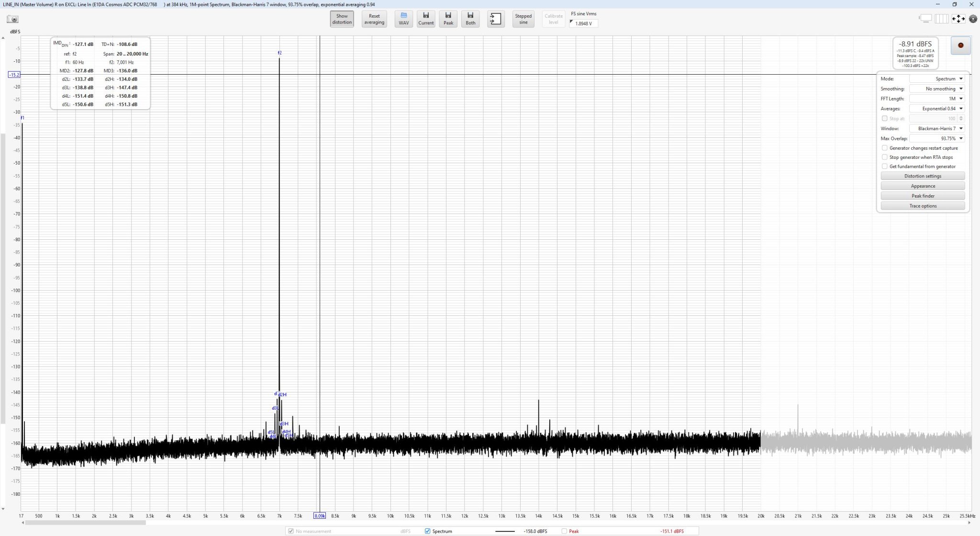Click the horizontal scrollbar left arrow
The image size is (980, 536).
(x=22, y=523)
